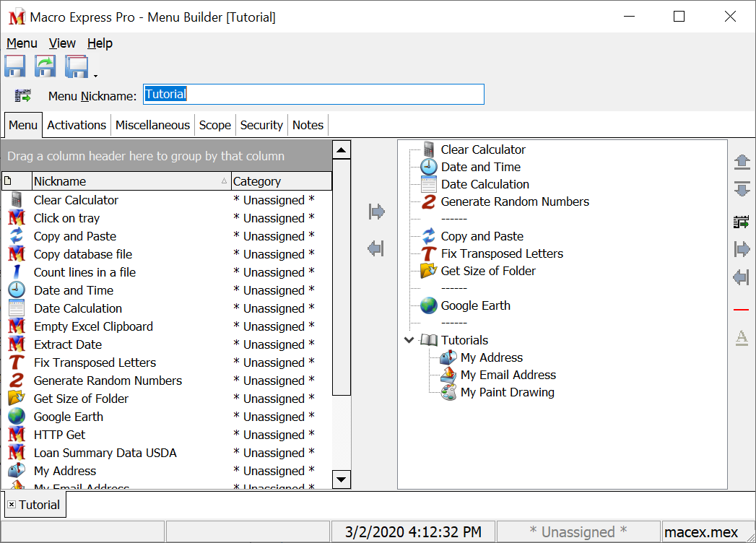Click the Save As floppy icon
This screenshot has width=756, height=543.
[45, 66]
